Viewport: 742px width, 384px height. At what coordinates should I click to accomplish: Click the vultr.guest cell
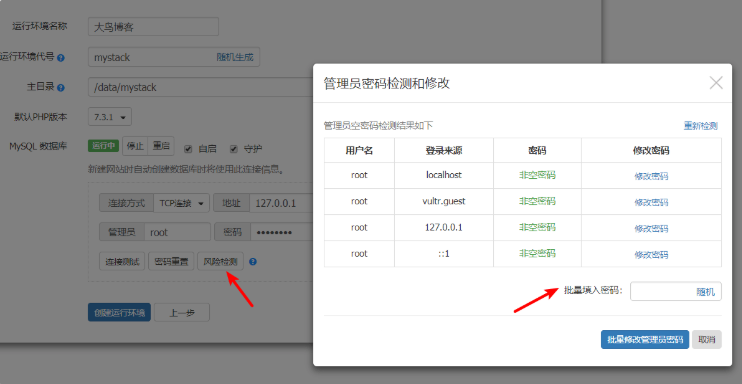coord(444,201)
